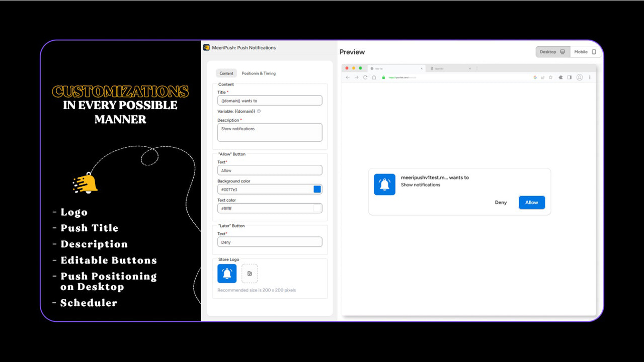Click the side panel icon in browser
The height and width of the screenshot is (362, 644).
[570, 77]
